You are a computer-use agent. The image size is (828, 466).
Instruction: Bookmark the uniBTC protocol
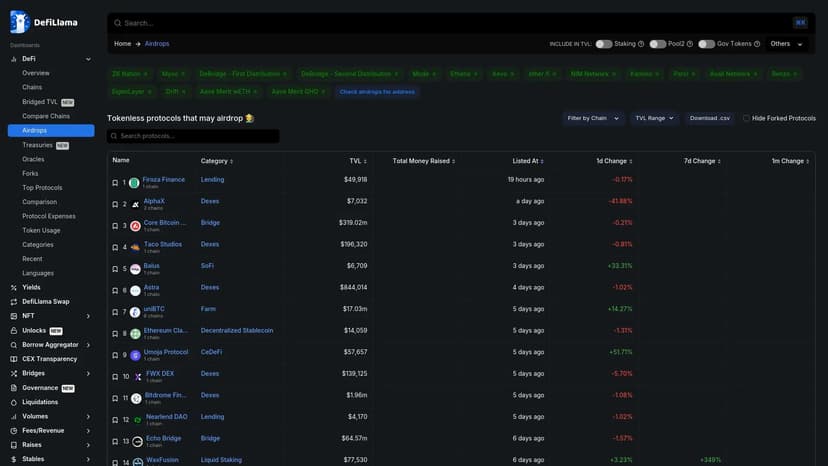click(x=115, y=312)
